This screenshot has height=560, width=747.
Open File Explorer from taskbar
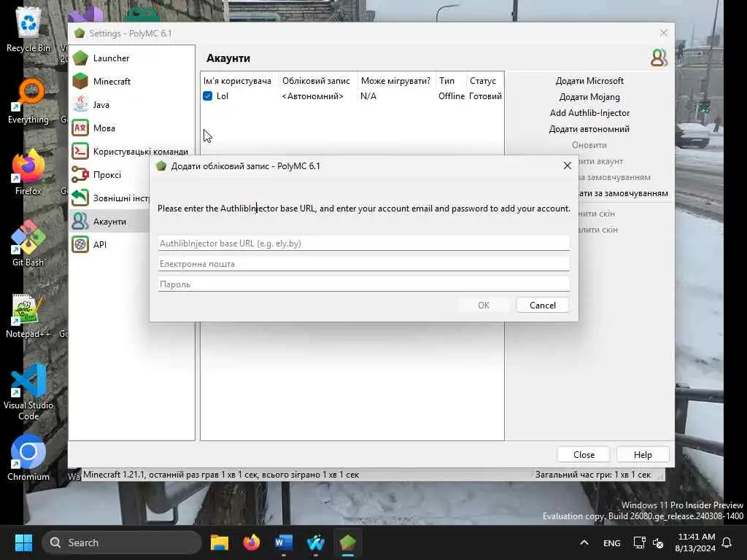220,542
